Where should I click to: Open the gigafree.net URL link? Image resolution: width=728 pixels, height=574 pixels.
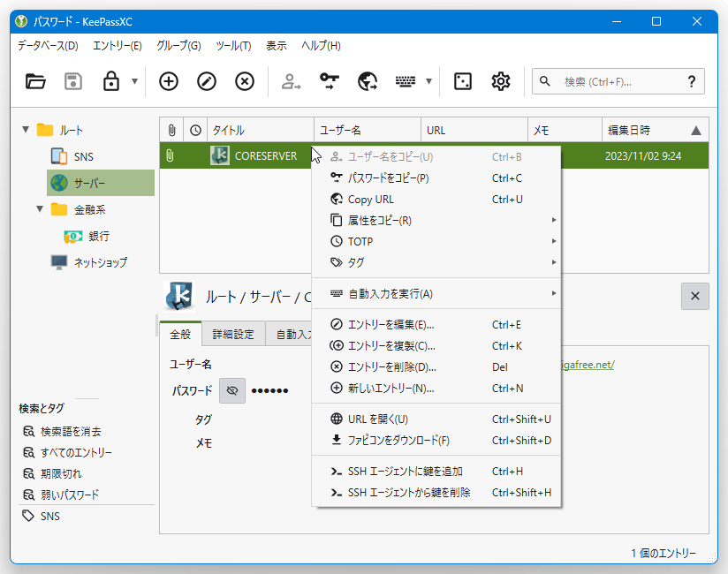pyautogui.click(x=588, y=365)
